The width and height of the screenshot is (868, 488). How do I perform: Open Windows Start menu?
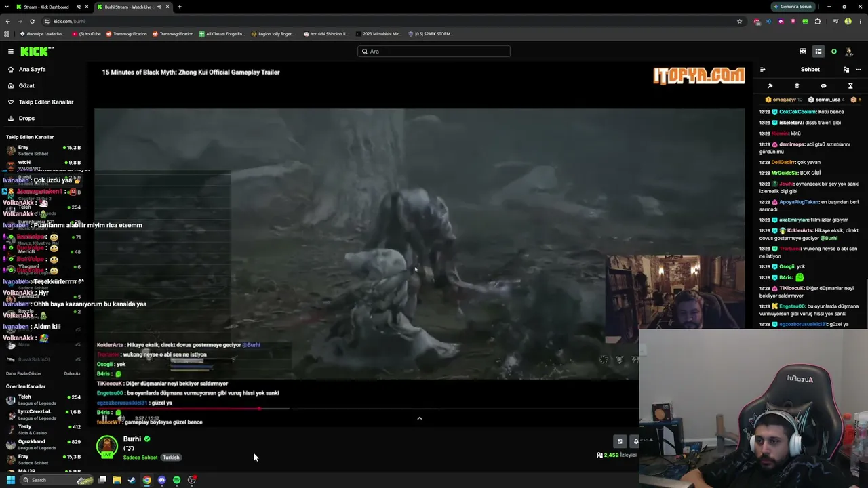(x=10, y=480)
